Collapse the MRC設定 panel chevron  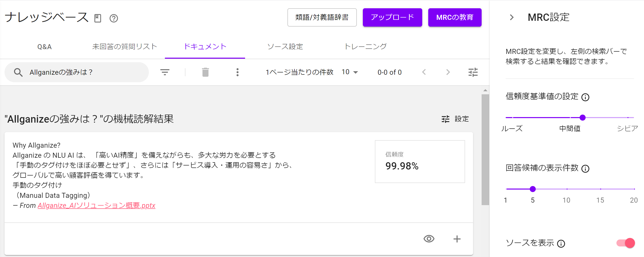(512, 17)
